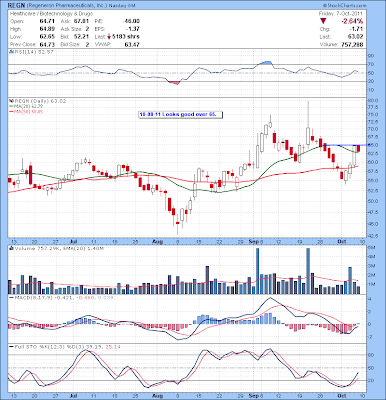Click the 42.5 price axis label
Image resolution: width=386 pixels, height=400 pixels.
pyautogui.click(x=374, y=236)
